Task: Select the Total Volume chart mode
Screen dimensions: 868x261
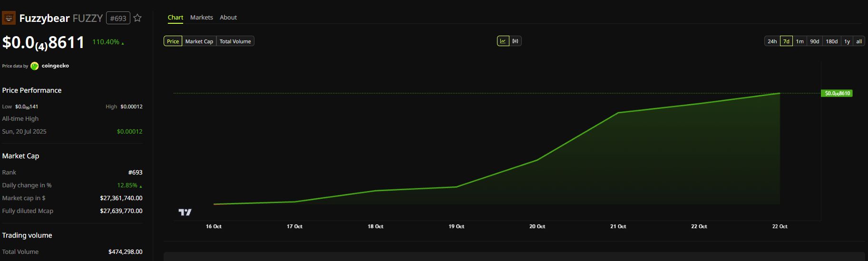Action: (x=235, y=41)
